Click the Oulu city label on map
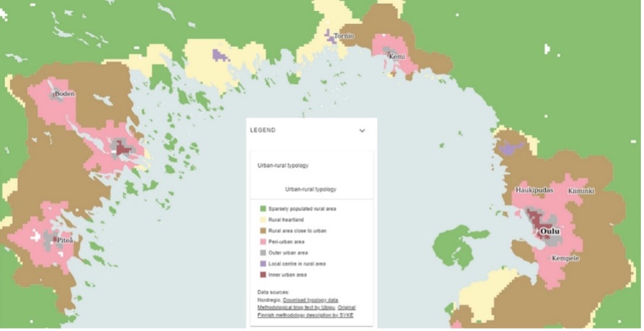The image size is (644, 331). coord(550,232)
